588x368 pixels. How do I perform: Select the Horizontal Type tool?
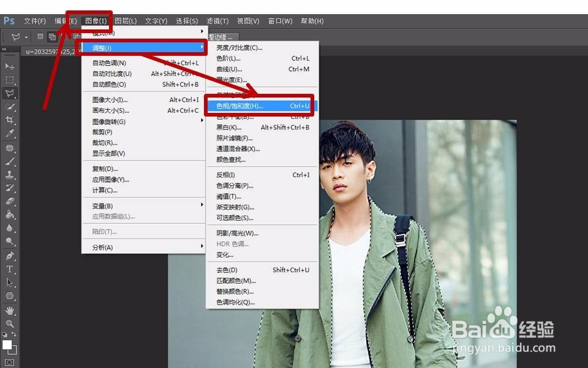(9, 269)
